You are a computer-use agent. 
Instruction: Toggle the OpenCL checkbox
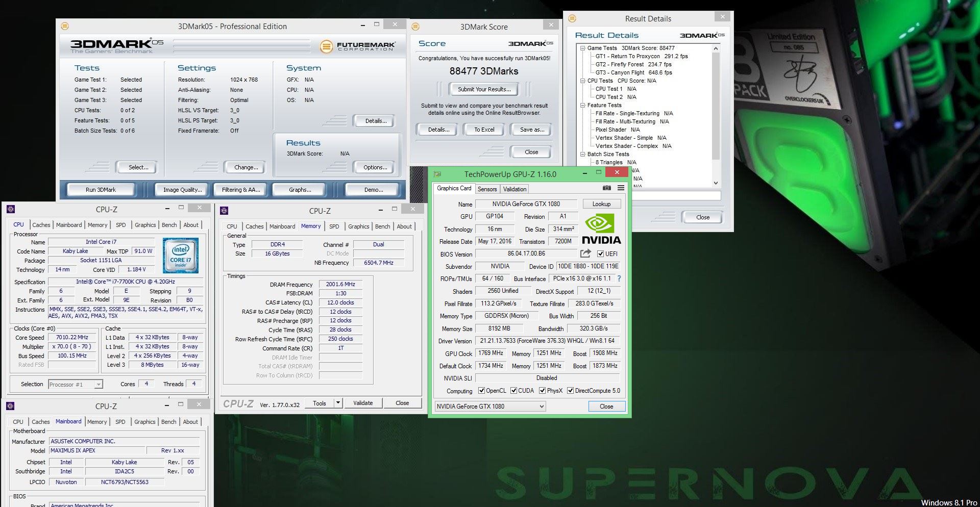point(481,391)
